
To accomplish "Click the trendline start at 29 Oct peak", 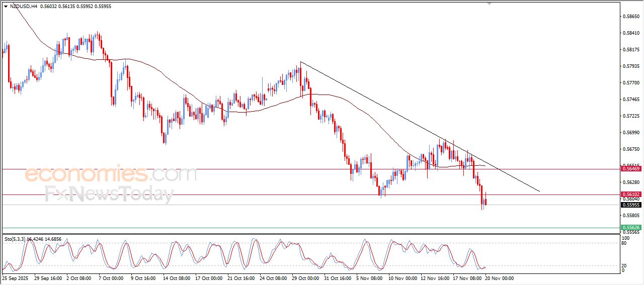I will (x=300, y=62).
